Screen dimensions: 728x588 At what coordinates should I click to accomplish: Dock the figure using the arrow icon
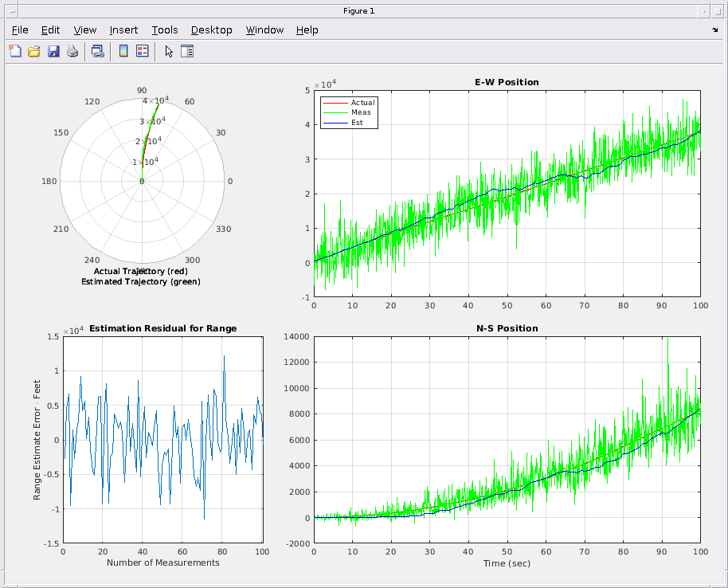[x=714, y=29]
